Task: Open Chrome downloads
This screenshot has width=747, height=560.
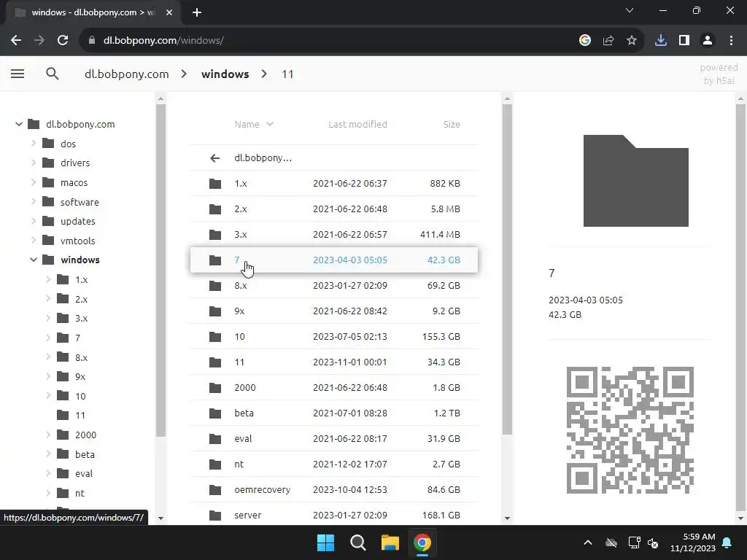Action: coord(661,41)
